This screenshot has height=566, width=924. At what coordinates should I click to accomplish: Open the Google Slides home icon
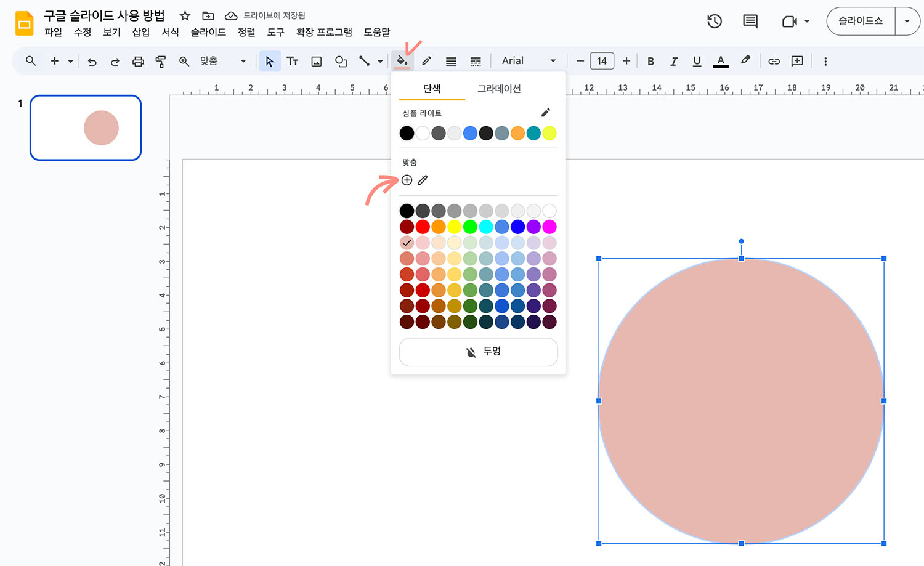coord(24,23)
